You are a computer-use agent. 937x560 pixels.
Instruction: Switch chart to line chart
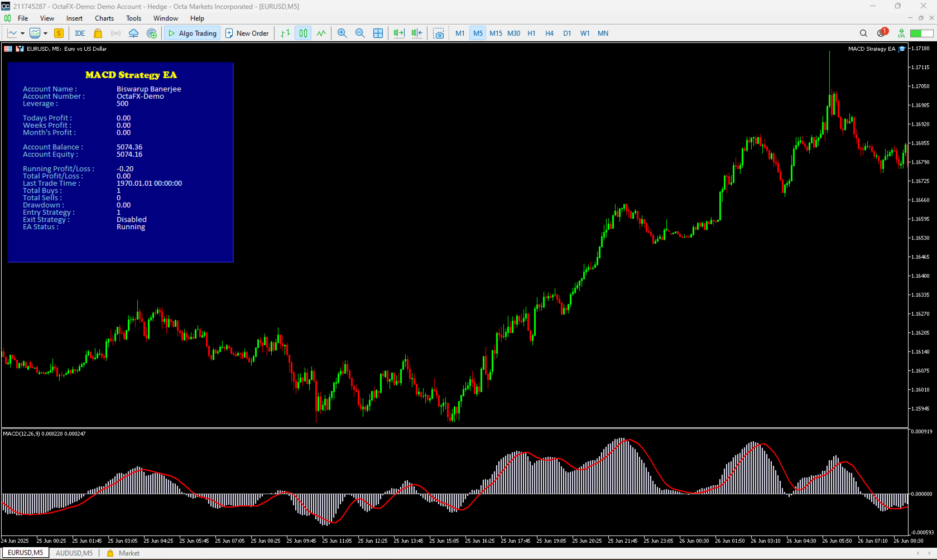321,33
